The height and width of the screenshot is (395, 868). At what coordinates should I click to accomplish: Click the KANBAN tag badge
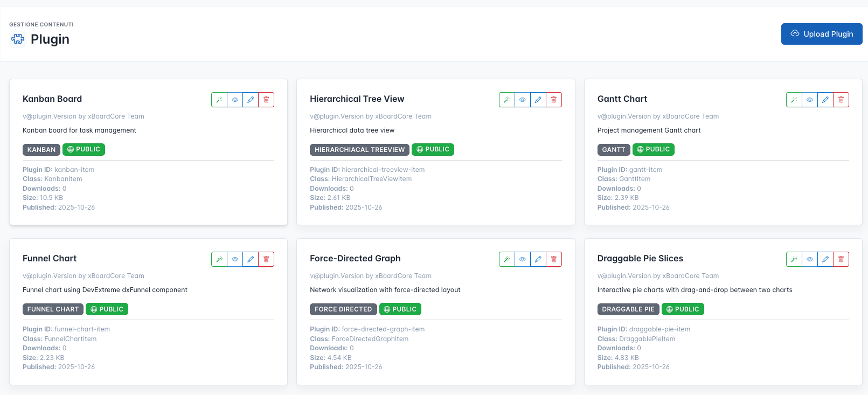click(41, 150)
